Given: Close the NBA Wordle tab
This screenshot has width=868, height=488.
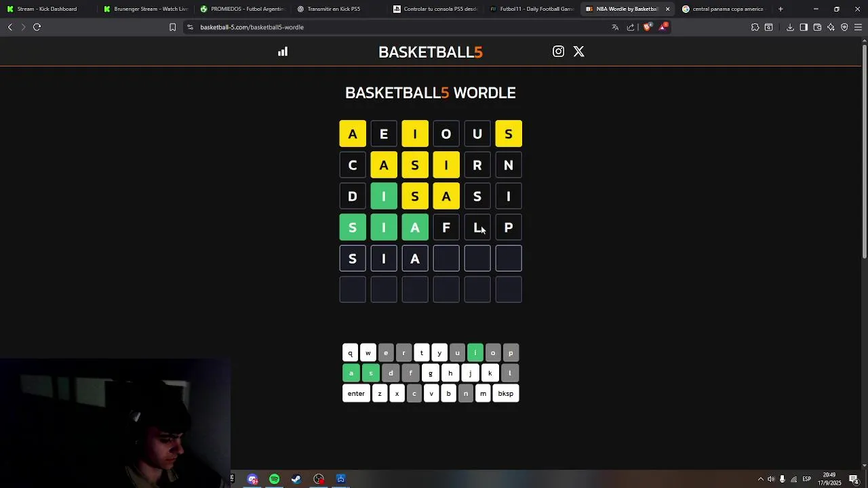Looking at the screenshot, I should (667, 9).
